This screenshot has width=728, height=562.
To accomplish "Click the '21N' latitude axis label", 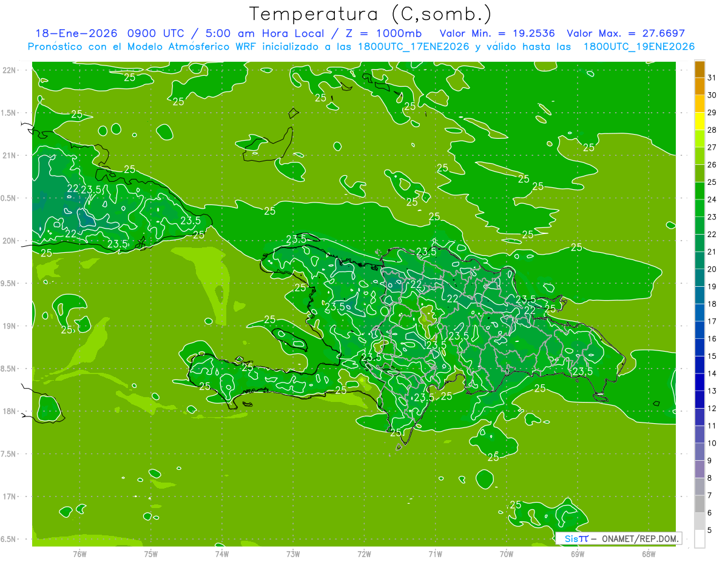I will click(9, 155).
